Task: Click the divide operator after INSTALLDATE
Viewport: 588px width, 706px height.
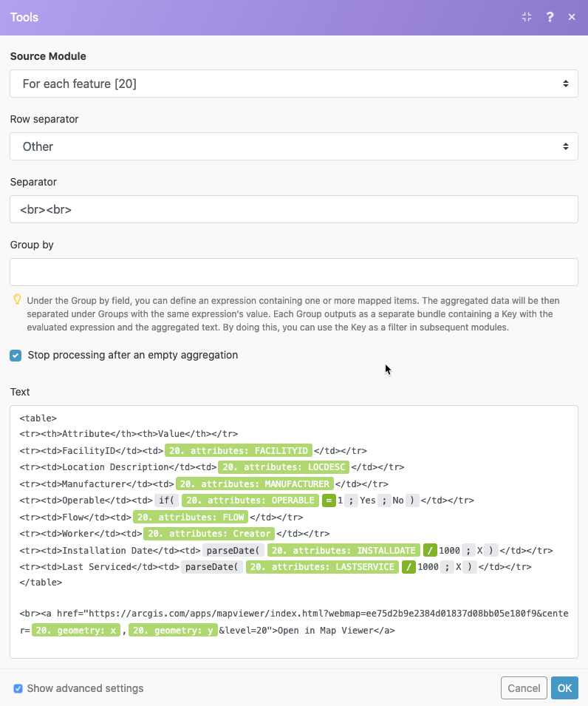Action: pyautogui.click(x=430, y=551)
